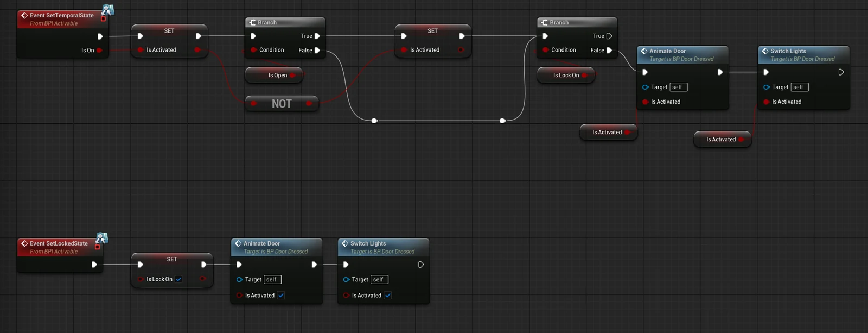
Task: Click output pin of Is Activated variable feeding Switch Lights
Action: (741, 140)
